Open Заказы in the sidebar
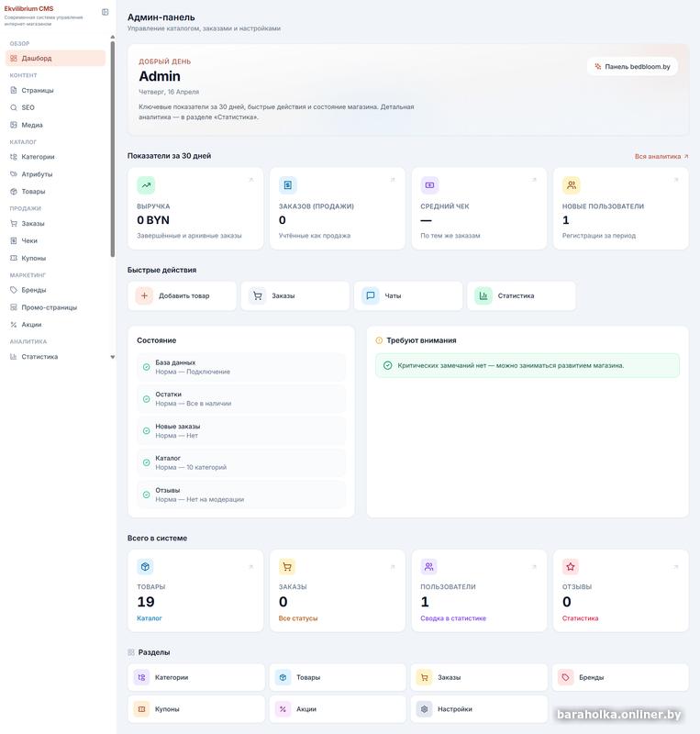This screenshot has width=700, height=734. coord(55,223)
